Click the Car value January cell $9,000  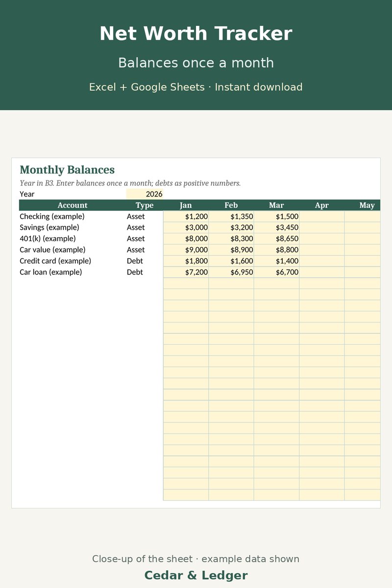186,249
